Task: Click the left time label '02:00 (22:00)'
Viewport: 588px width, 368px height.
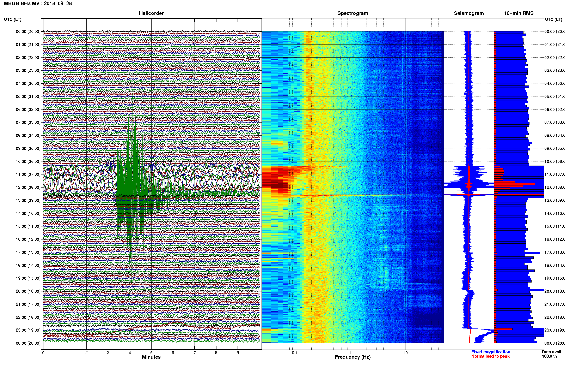Action: (28, 58)
